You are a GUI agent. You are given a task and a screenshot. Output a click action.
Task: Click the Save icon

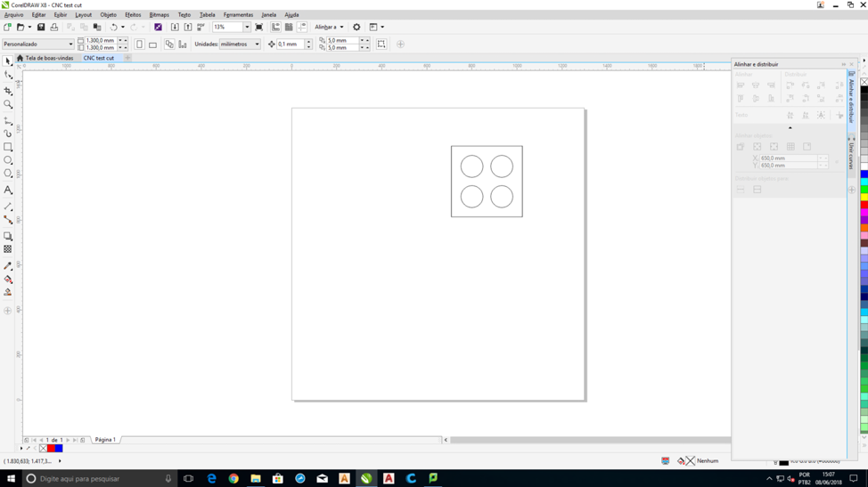point(41,27)
